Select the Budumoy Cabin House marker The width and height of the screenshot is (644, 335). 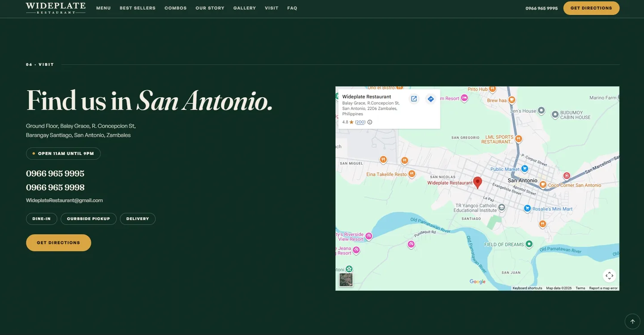(555, 115)
